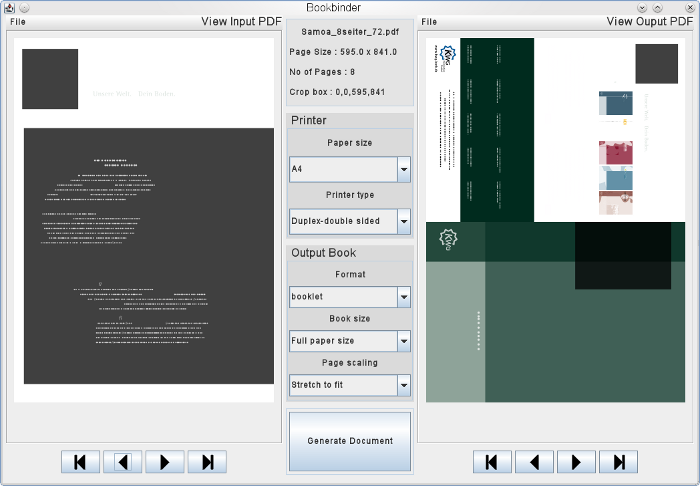This screenshot has height=486, width=700.
Task: Click the output PDF booklet preview
Action: pos(555,220)
